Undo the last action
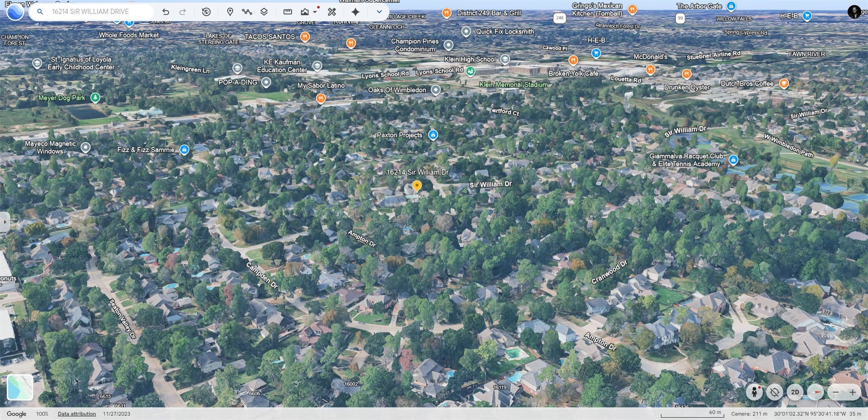868x420 pixels. pos(166,12)
